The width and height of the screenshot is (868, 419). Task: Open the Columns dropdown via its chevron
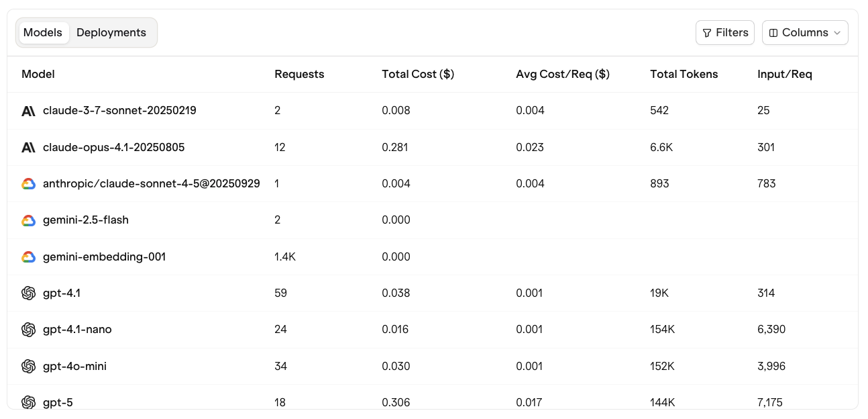pyautogui.click(x=837, y=32)
